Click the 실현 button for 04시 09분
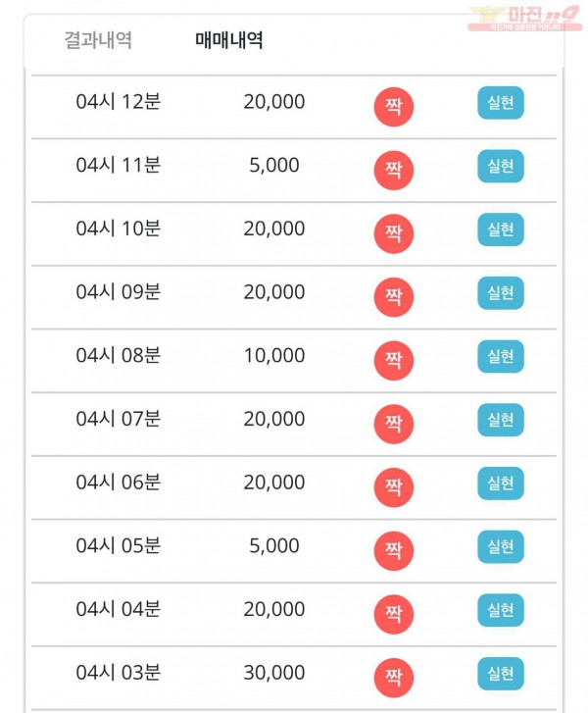This screenshot has width=588, height=713. 501,293
